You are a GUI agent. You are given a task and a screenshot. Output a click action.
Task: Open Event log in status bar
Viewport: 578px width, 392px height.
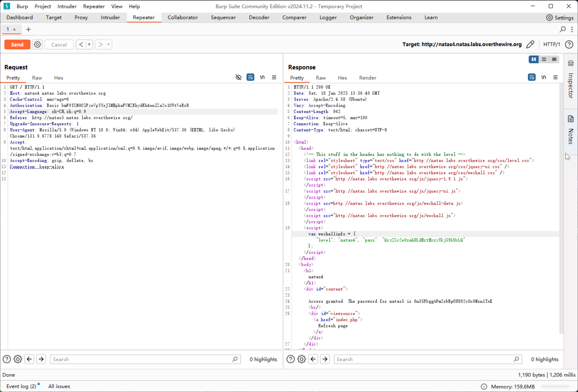(21, 386)
